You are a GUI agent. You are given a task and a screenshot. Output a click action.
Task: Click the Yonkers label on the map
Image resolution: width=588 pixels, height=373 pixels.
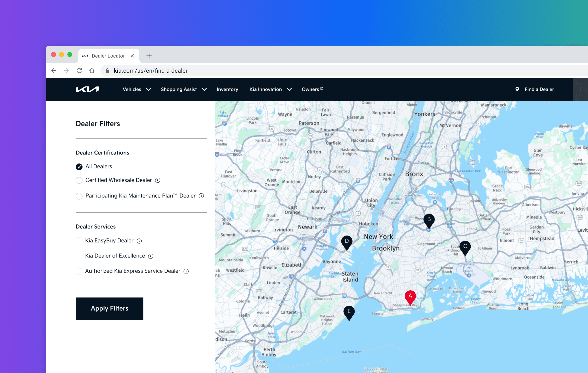tap(425, 114)
